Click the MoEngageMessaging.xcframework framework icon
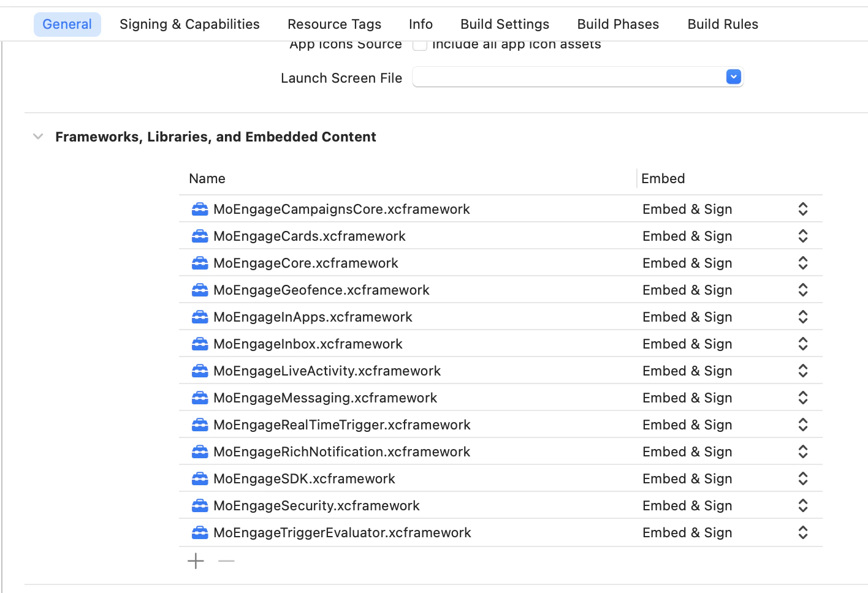This screenshot has width=868, height=593. click(x=200, y=398)
